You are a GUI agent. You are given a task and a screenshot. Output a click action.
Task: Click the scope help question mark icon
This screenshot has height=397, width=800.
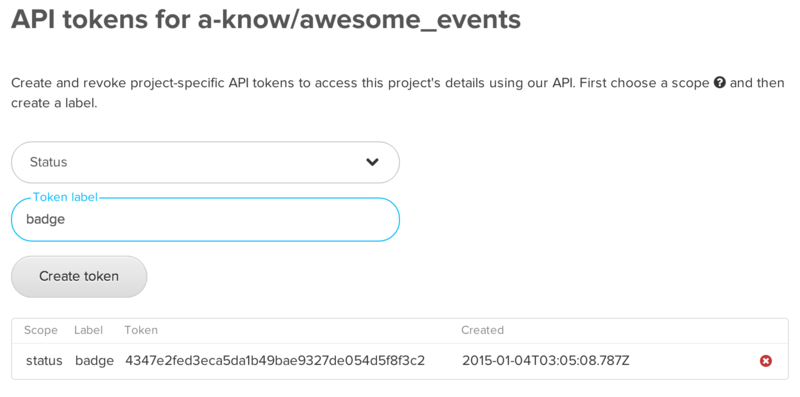(x=719, y=83)
